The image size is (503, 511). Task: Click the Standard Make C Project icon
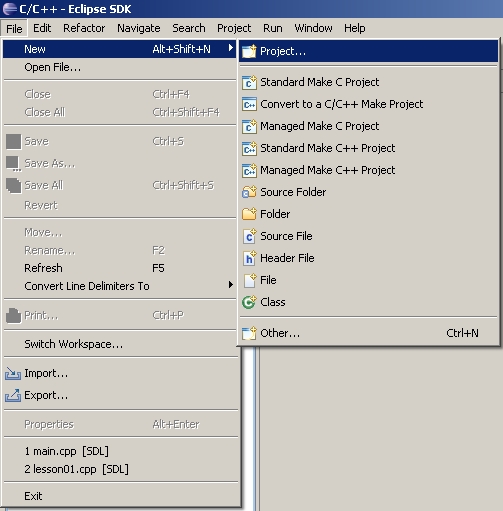[249, 82]
